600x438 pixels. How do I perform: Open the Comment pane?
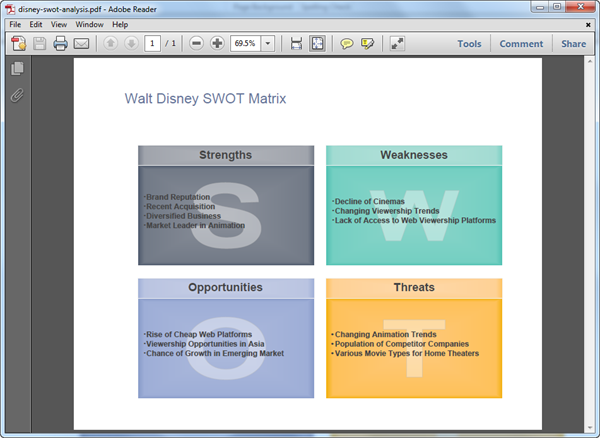tap(521, 44)
